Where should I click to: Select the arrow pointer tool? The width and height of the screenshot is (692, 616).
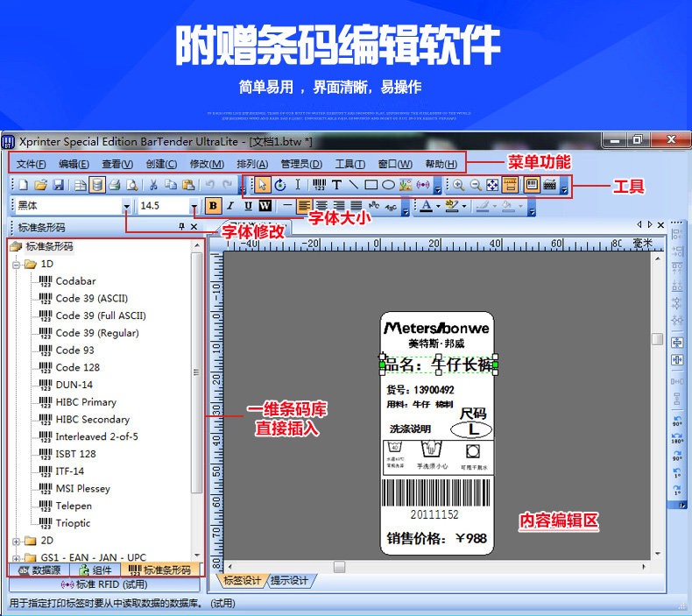point(263,185)
